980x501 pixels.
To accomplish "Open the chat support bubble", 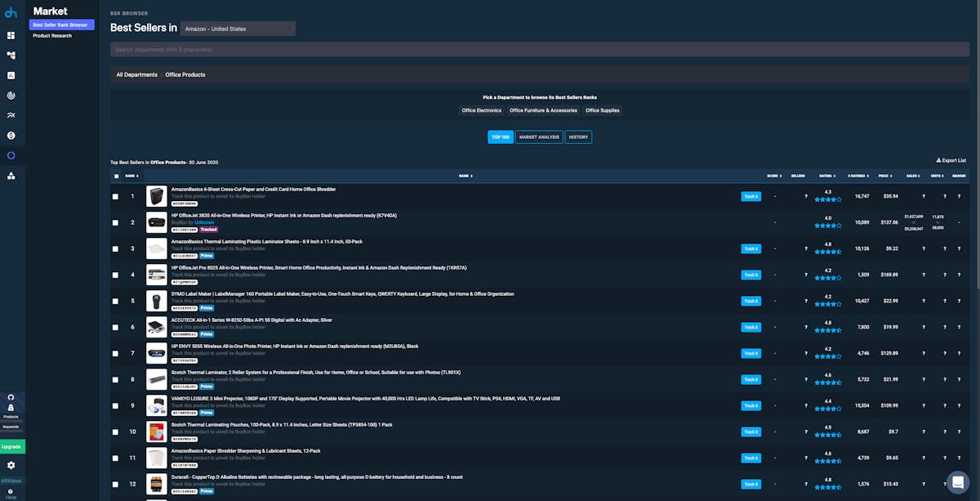I will click(957, 481).
